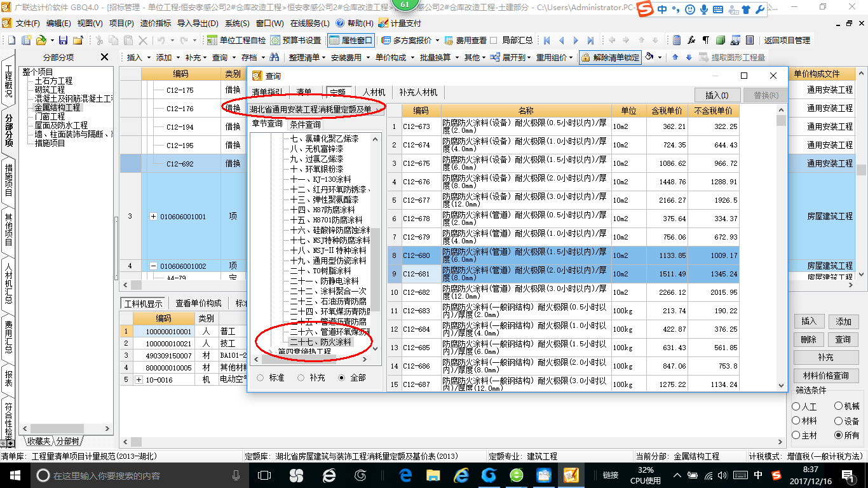Open the File Explorer icon on taskbar
This screenshot has width=868, height=488.
[x=433, y=475]
